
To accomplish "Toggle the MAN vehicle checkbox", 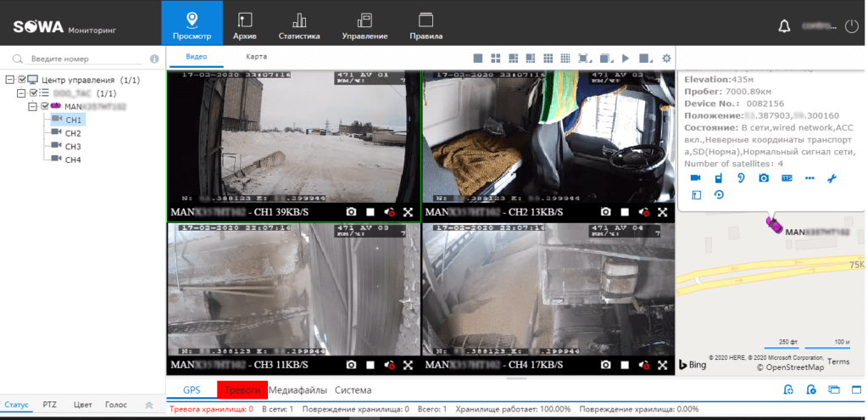I will (46, 106).
